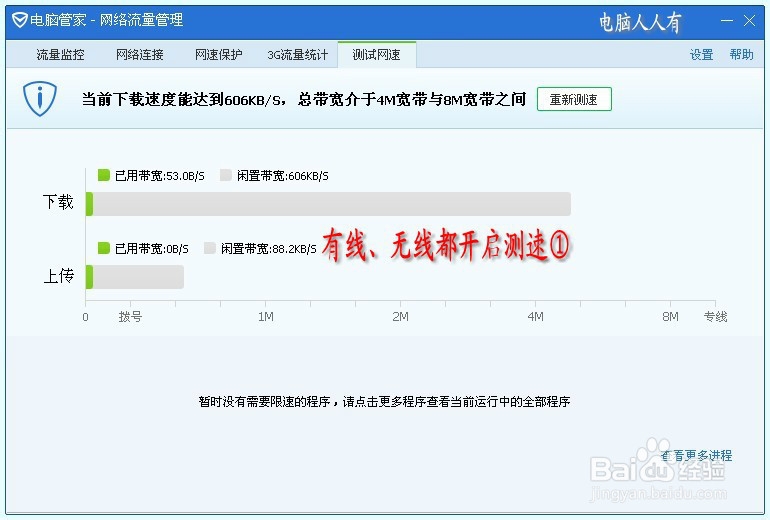770x520 pixels.
Task: Close the 网络流量管理 window
Action: tap(749, 21)
